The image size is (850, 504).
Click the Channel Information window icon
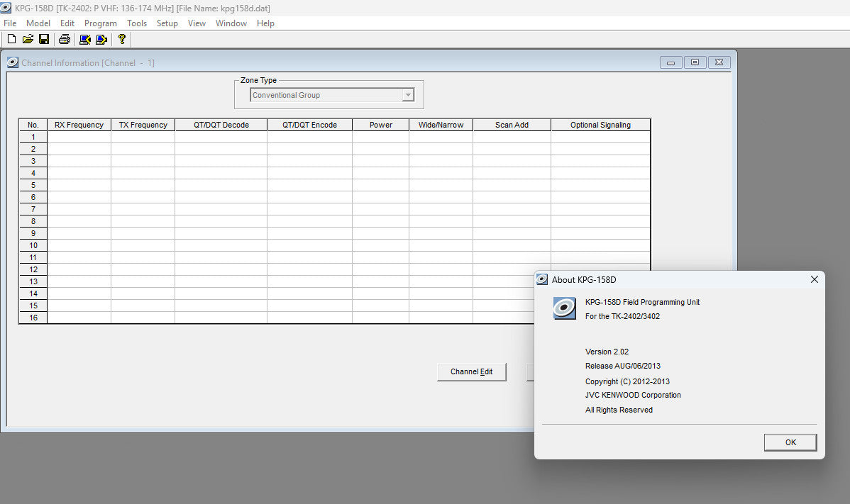(x=13, y=63)
